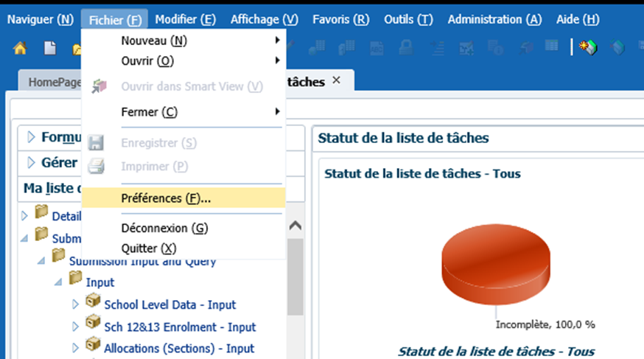Expand the Sch 12&13 Enrolment node
Viewport: 644px width, 359px height.
click(75, 327)
